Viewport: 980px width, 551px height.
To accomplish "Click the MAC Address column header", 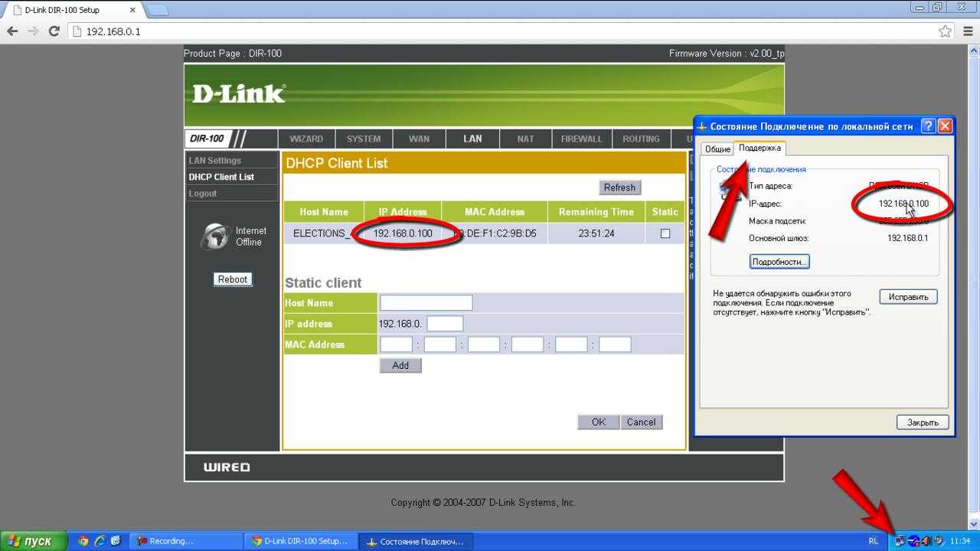I will click(x=495, y=212).
